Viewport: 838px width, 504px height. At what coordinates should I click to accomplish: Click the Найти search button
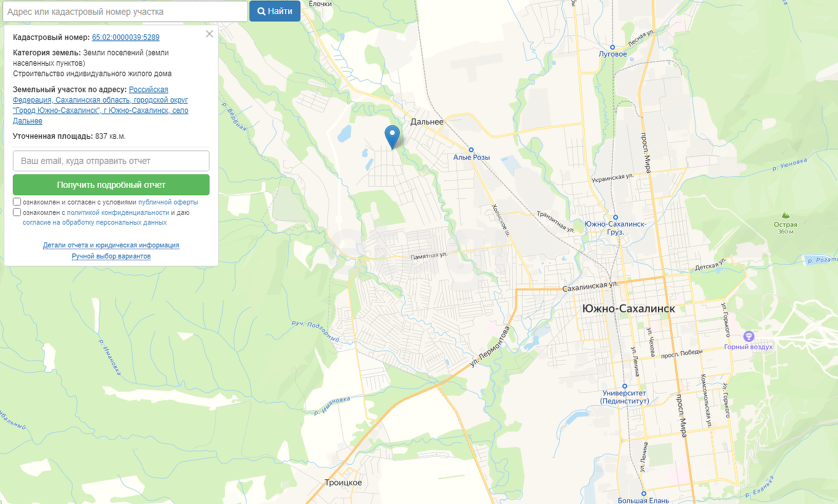275,11
